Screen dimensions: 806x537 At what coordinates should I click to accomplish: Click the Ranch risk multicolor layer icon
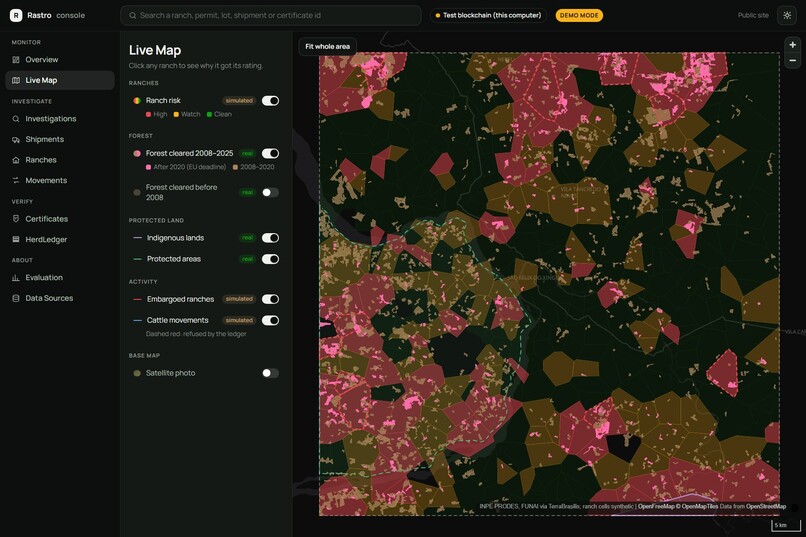tap(137, 101)
